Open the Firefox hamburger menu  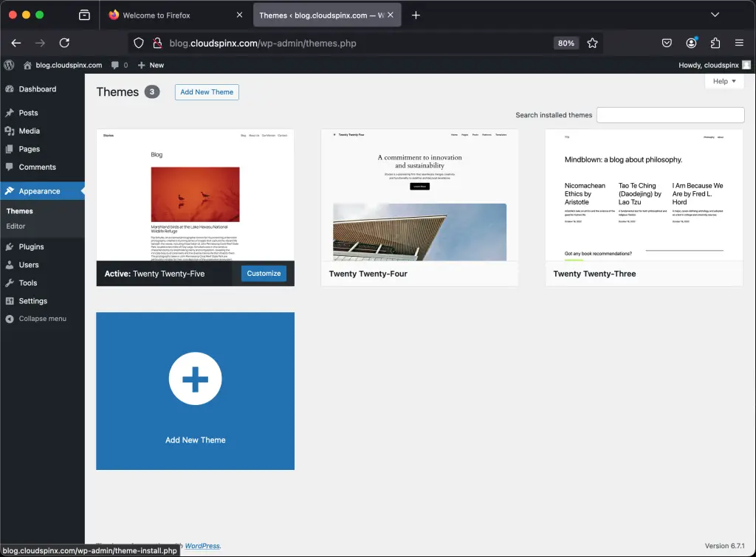pyautogui.click(x=739, y=43)
